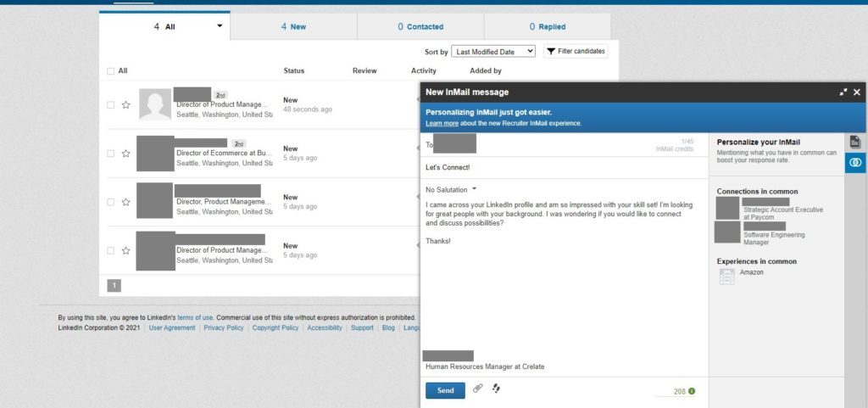Screen dimensions: 868x408
Task: Click the Amazon company icon
Action: click(726, 277)
